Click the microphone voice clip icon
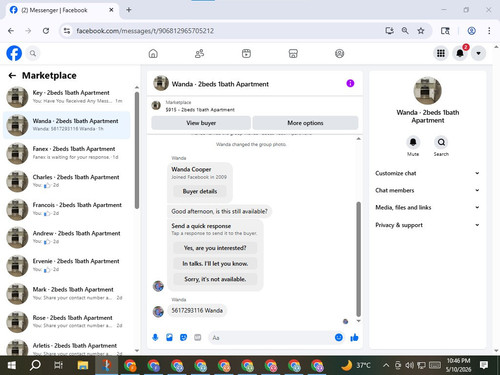The height and width of the screenshot is (375, 500). pos(155,338)
